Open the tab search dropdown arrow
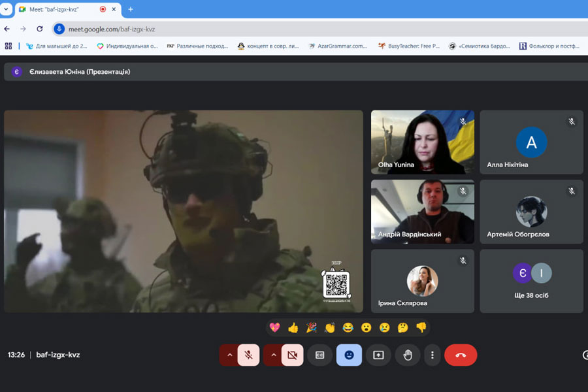588x392 pixels. coord(6,9)
